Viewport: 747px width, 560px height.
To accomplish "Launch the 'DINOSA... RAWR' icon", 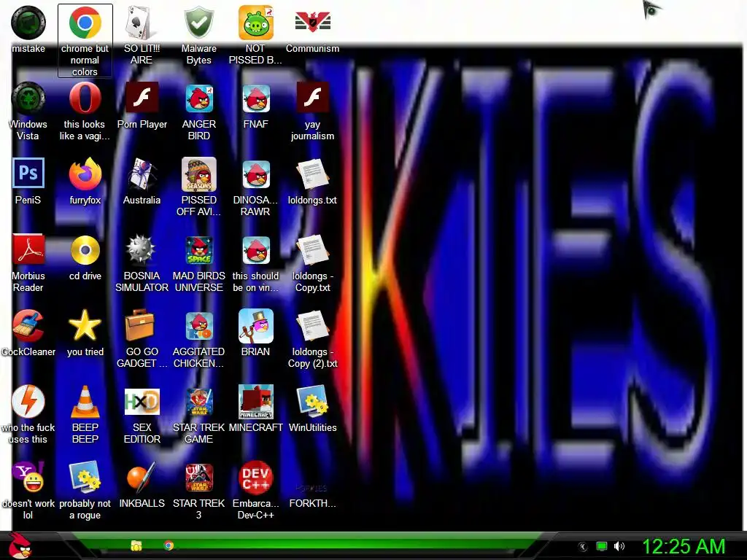I will click(256, 174).
